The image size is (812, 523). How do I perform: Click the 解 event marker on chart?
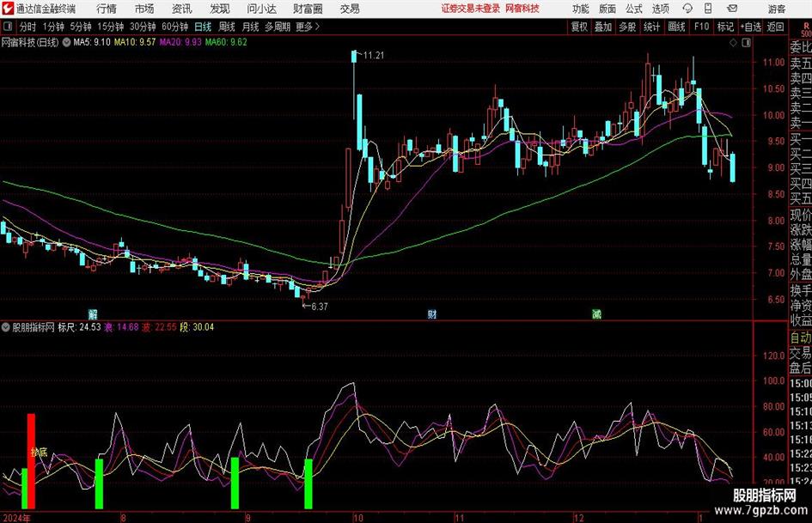coord(93,314)
